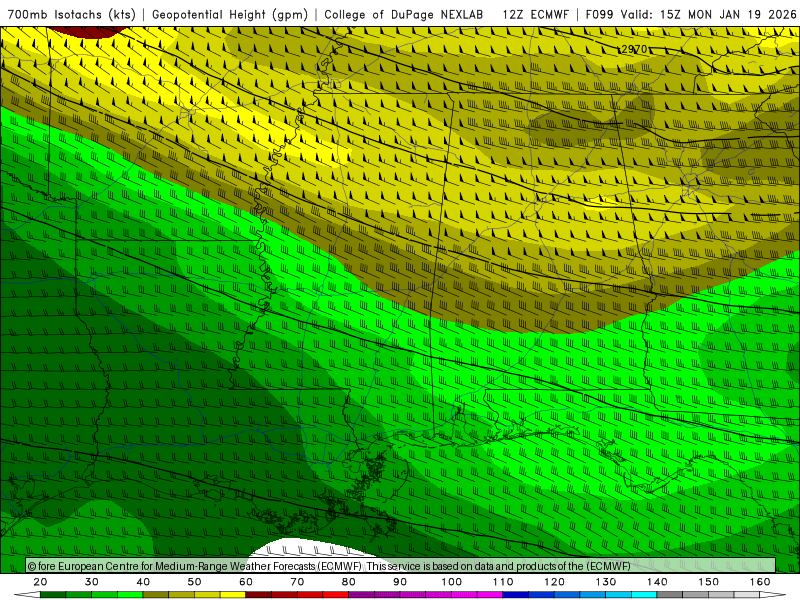Click the "Geopotential Height (gpm)" header label
This screenshot has width=800, height=600.
pos(230,15)
